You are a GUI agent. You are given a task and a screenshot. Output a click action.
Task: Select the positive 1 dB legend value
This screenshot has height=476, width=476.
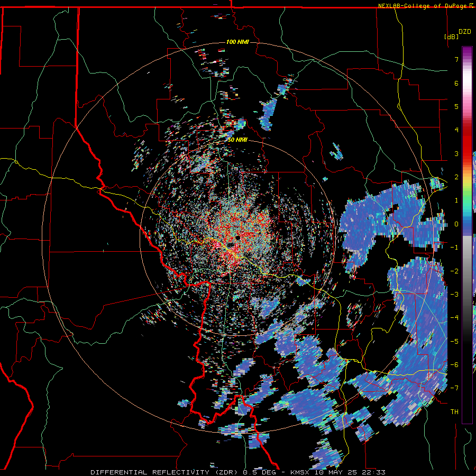point(456,200)
